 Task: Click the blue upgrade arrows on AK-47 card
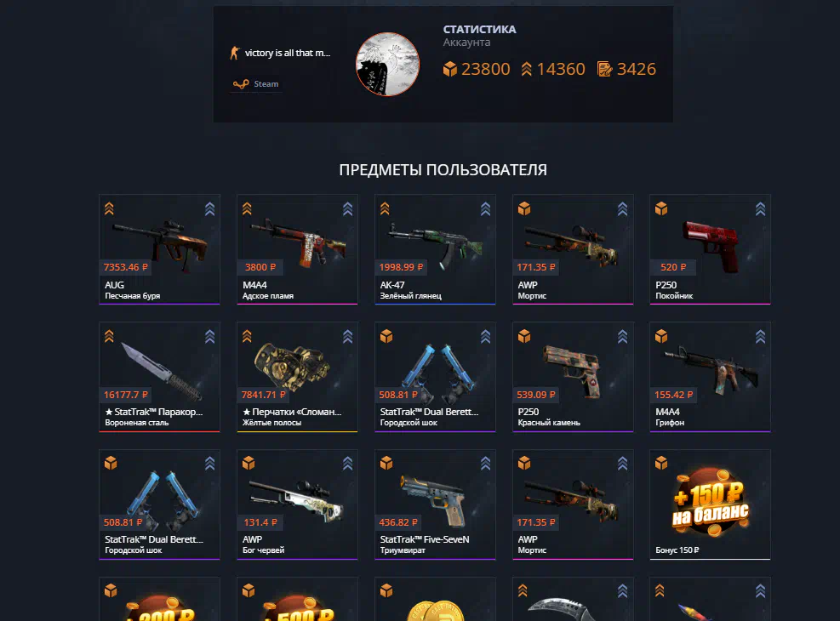pos(485,208)
